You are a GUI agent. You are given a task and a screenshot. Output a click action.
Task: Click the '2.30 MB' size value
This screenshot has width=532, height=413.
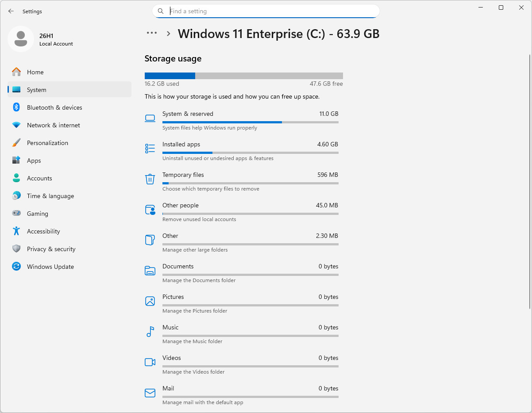(327, 236)
